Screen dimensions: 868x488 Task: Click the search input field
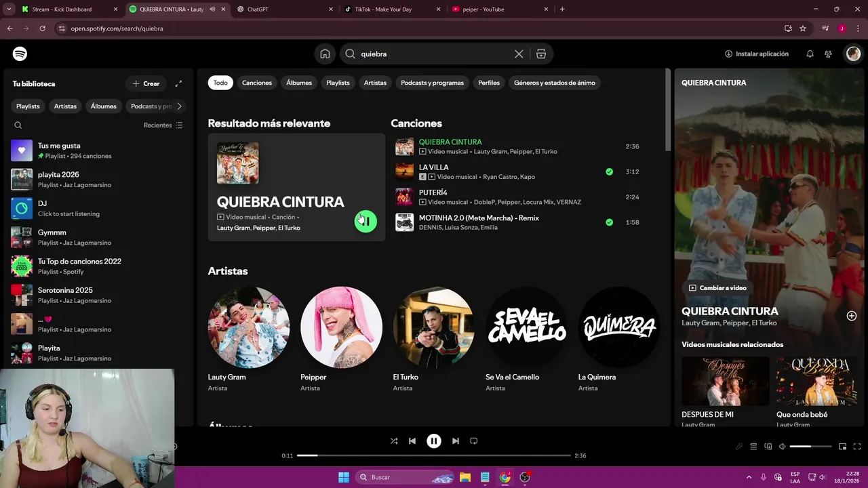[x=435, y=54]
